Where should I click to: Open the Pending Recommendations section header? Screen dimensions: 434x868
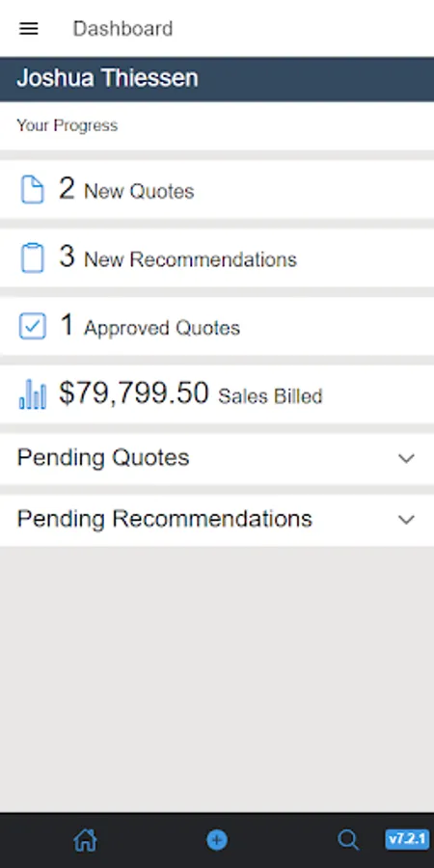click(x=217, y=519)
